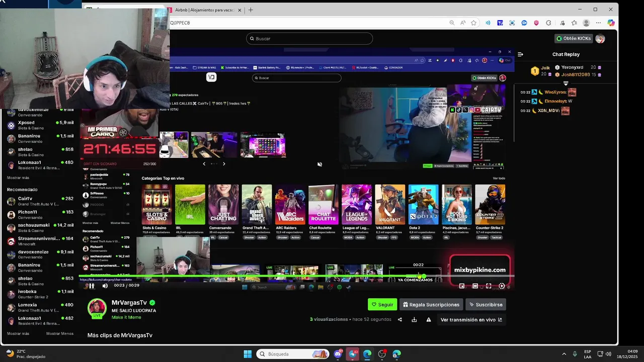Click Regala Suscripciones button
The image size is (644, 362).
tap(431, 305)
